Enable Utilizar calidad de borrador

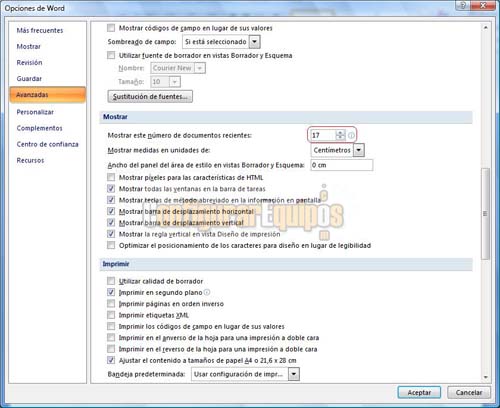111,281
